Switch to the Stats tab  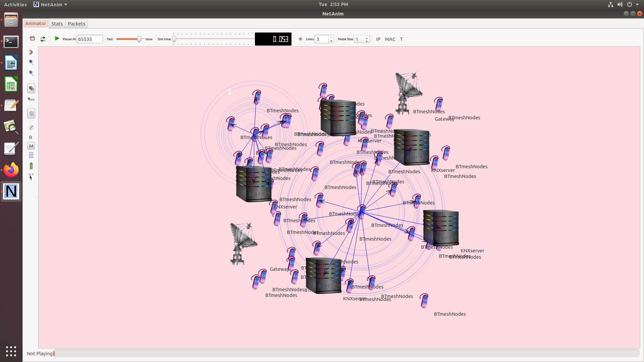tap(57, 24)
